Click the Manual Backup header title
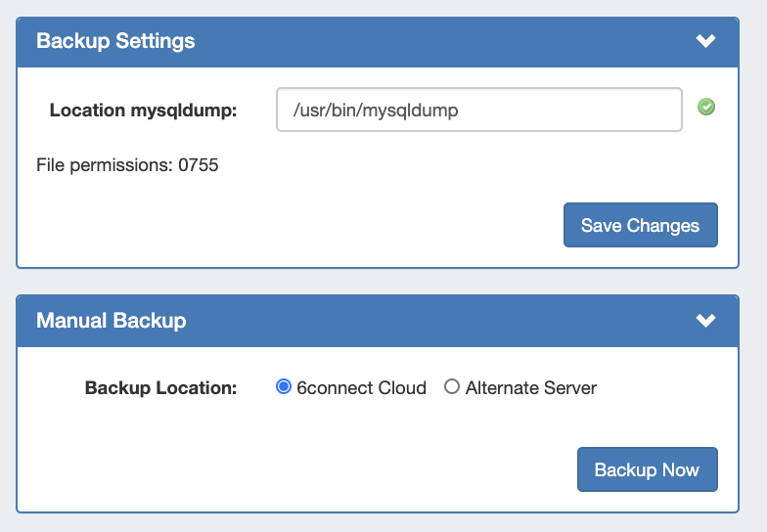 pos(111,321)
